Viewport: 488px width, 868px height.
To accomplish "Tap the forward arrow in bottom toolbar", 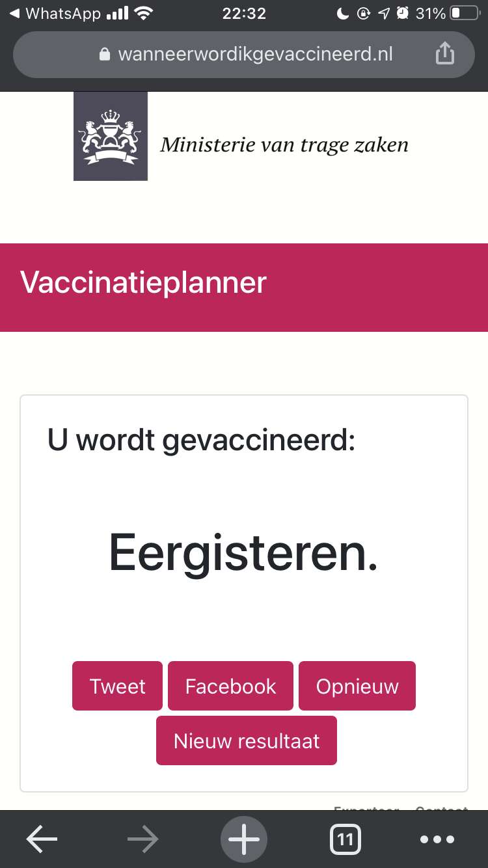I will 142,840.
